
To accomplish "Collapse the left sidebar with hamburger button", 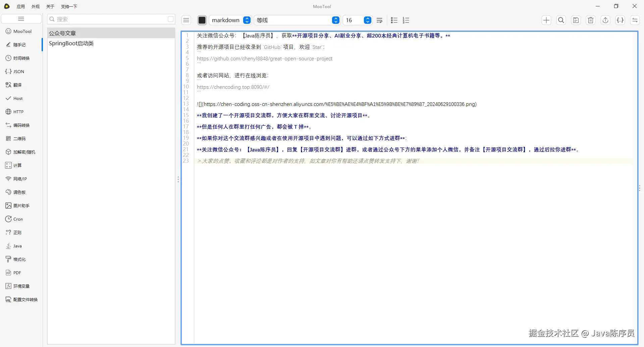I will [21, 19].
